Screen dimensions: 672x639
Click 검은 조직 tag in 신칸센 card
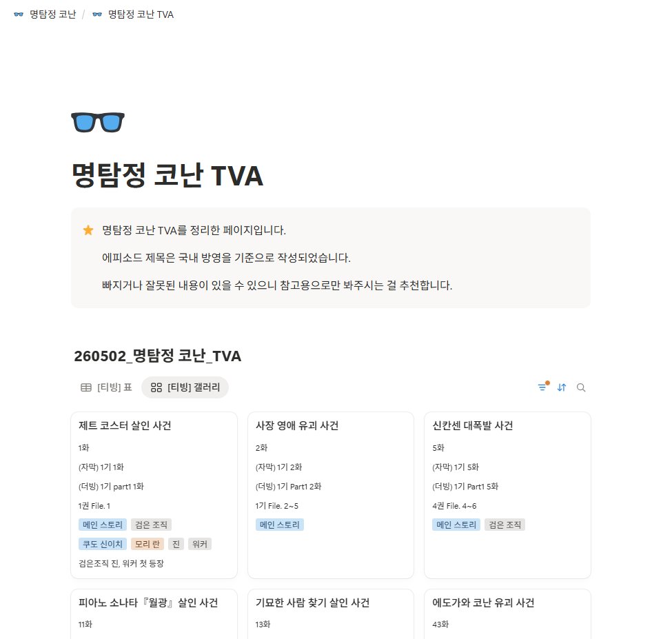tap(505, 525)
